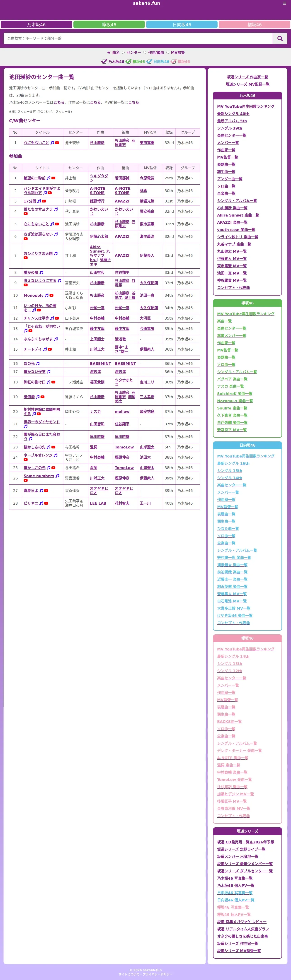Click the magnifier search button
Image resolution: width=291 pixels, height=980 pixels.
[x=280, y=39]
